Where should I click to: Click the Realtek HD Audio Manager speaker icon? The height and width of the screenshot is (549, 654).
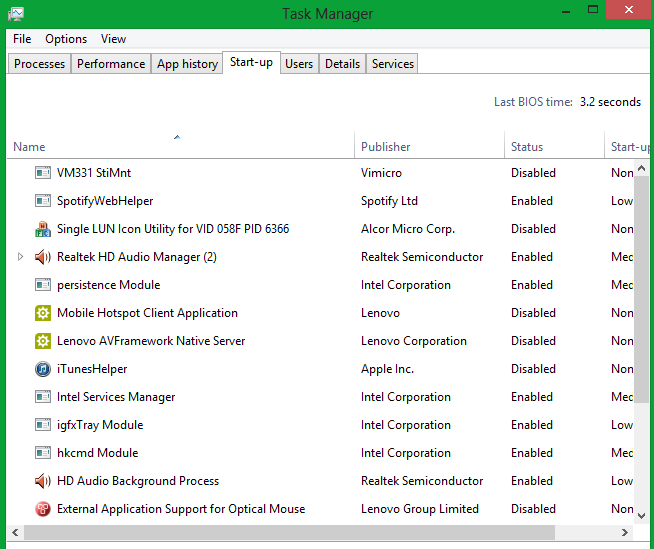pyautogui.click(x=43, y=257)
